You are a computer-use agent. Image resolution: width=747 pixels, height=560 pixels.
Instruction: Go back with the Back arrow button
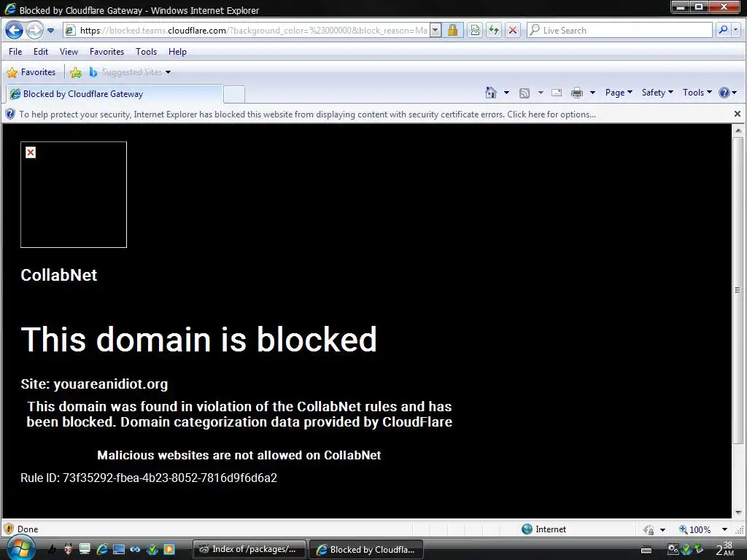(14, 31)
